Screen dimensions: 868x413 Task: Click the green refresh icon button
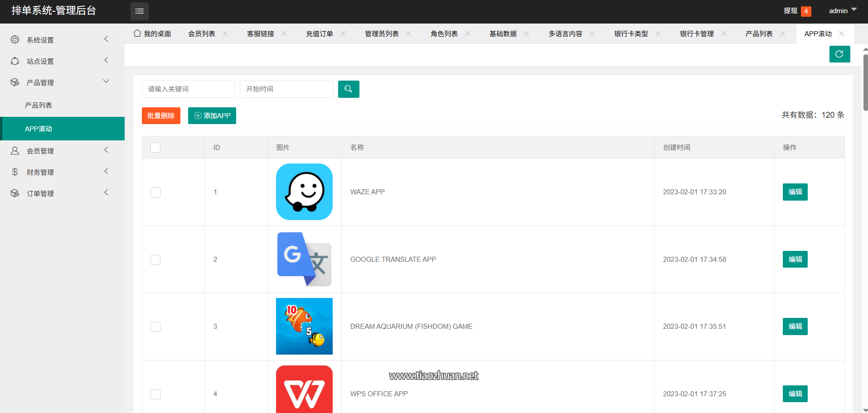[x=839, y=54]
